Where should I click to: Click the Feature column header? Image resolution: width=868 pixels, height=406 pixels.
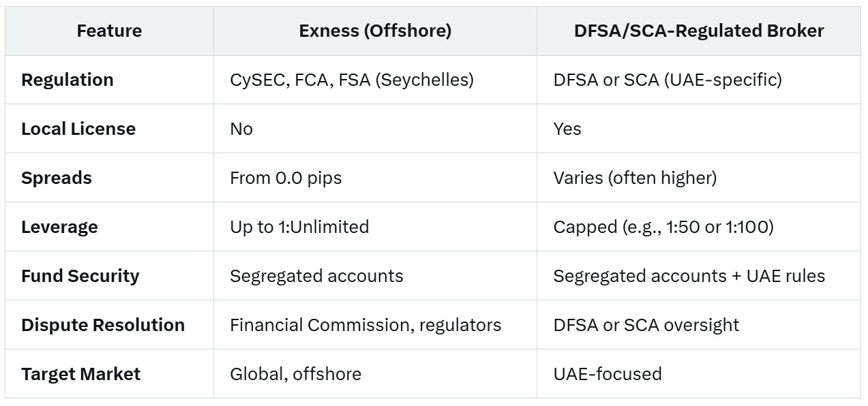(x=109, y=31)
